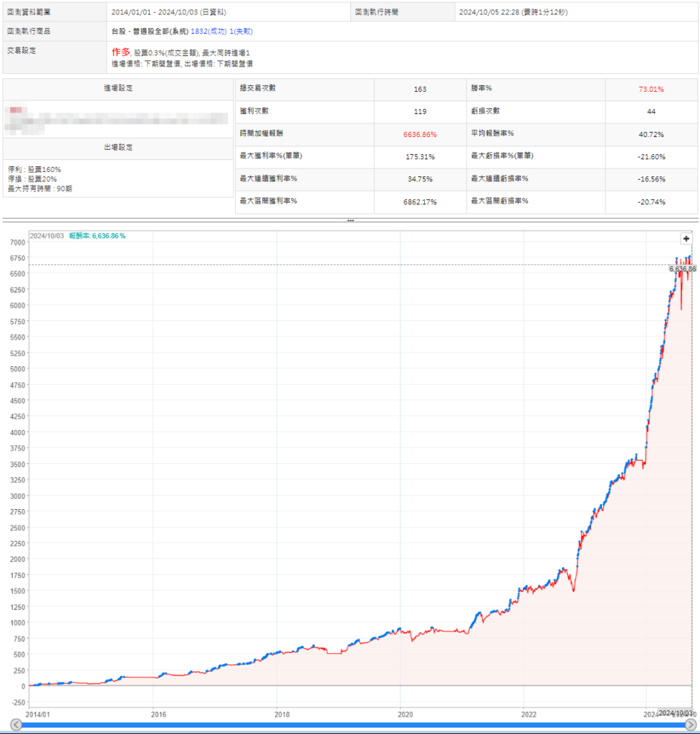Click the losing trades value 44
The image size is (700, 734).
coord(651,111)
